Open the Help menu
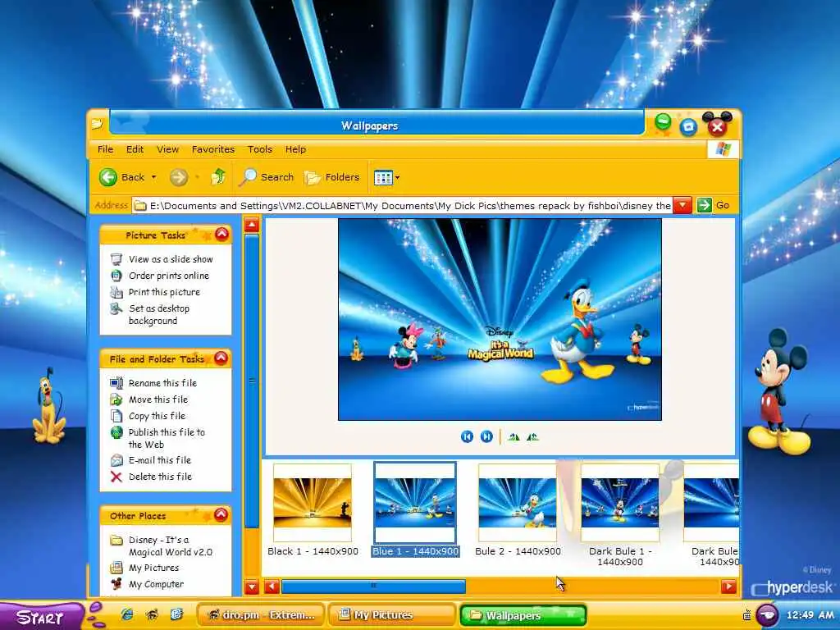 coord(295,149)
